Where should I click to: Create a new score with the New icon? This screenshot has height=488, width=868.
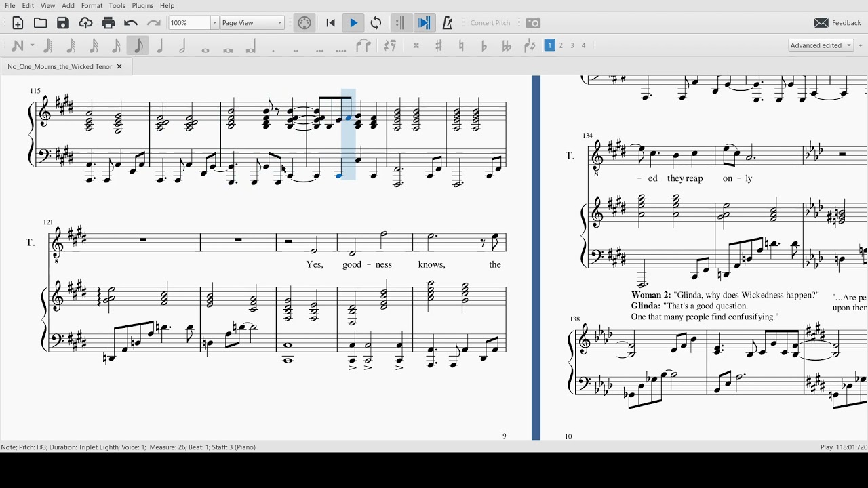point(18,23)
